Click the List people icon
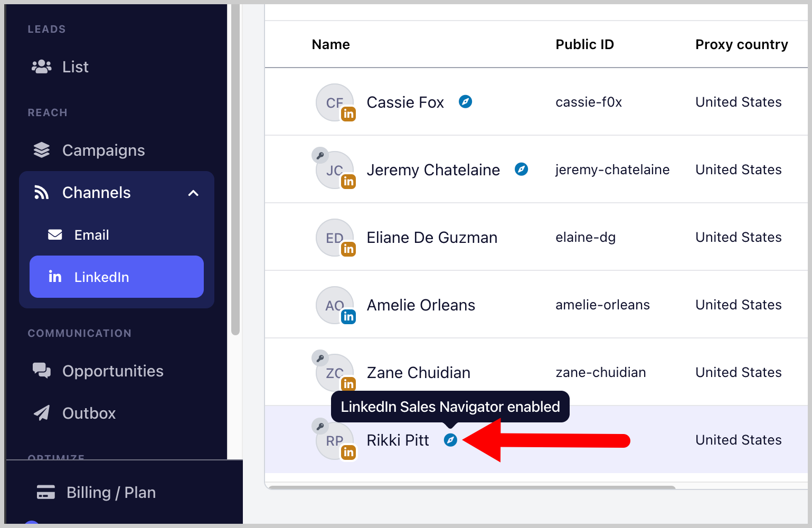Viewport: 812px width, 528px height. [x=42, y=67]
